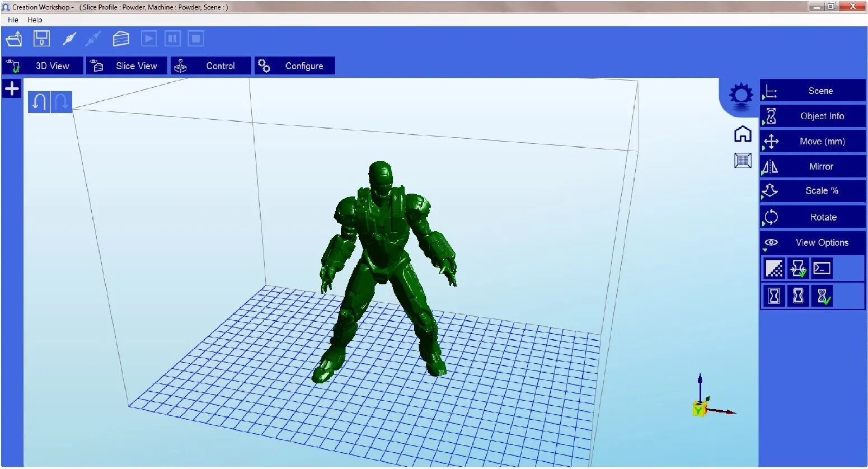The width and height of the screenshot is (868, 469).
Task: Expand the Move (mm) panel
Action: (x=813, y=141)
